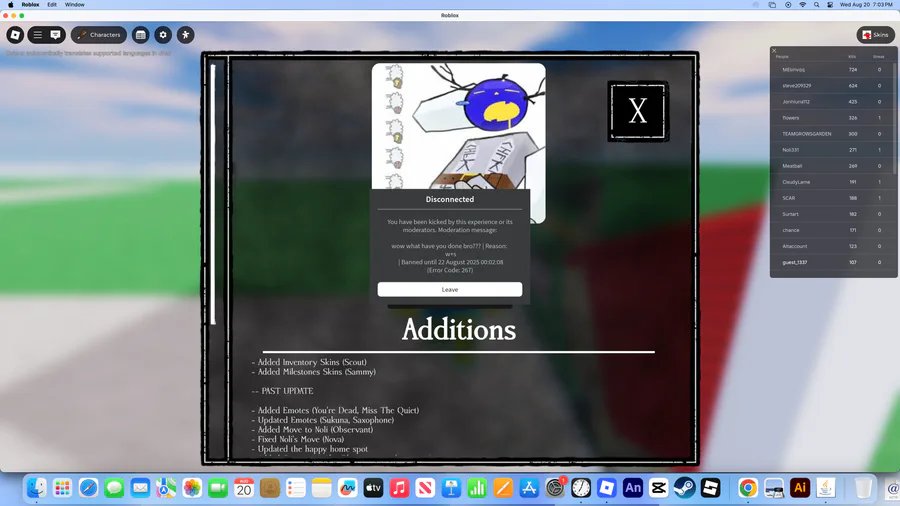Open Google Chrome from the dock
The image size is (900, 506).
(x=748, y=488)
